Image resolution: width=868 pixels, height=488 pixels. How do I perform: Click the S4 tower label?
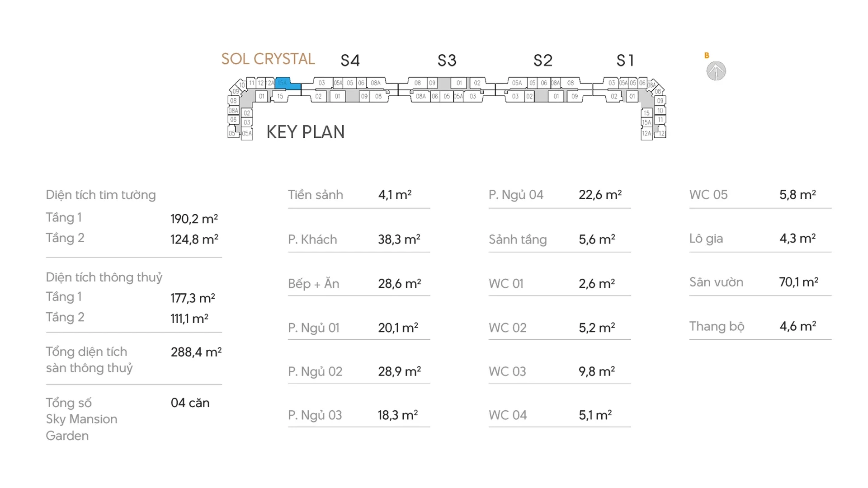point(350,61)
